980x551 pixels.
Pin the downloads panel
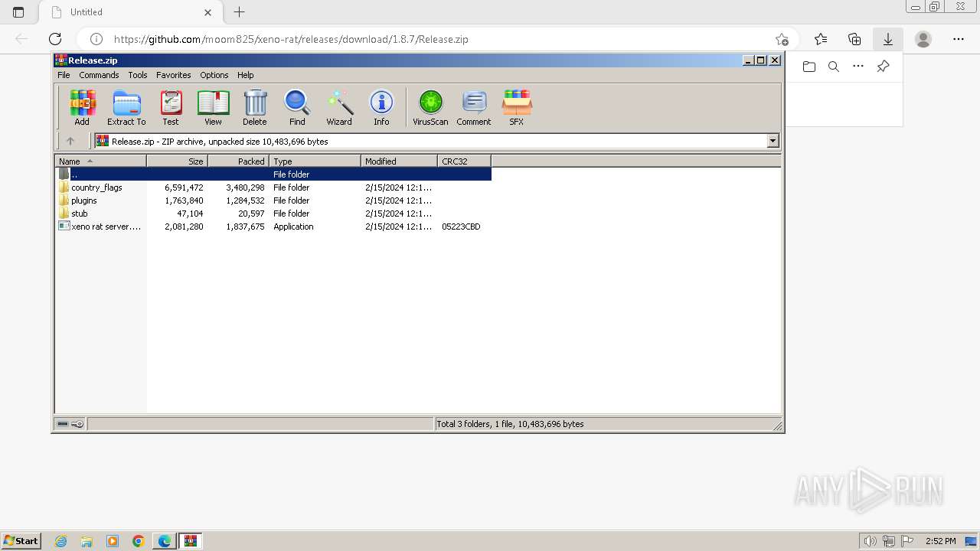tap(883, 67)
